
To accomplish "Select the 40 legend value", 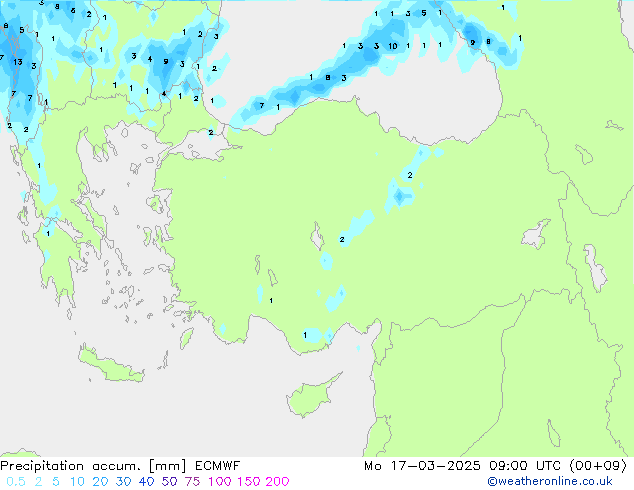I will [x=146, y=482].
